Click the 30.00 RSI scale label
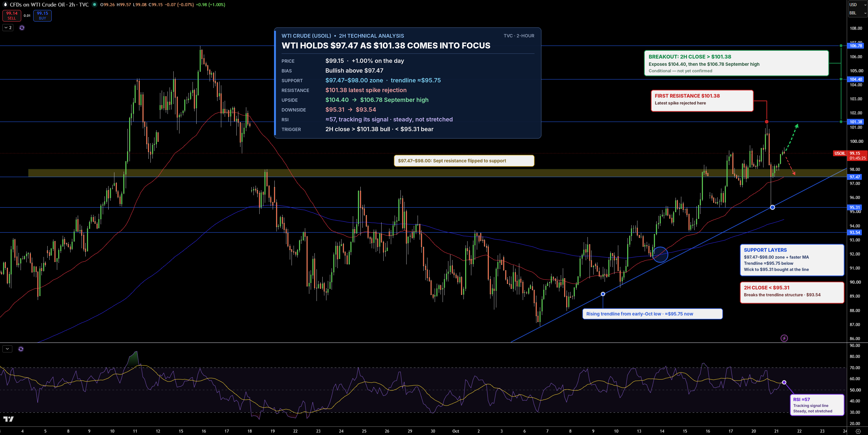868x435 pixels. coord(855,412)
